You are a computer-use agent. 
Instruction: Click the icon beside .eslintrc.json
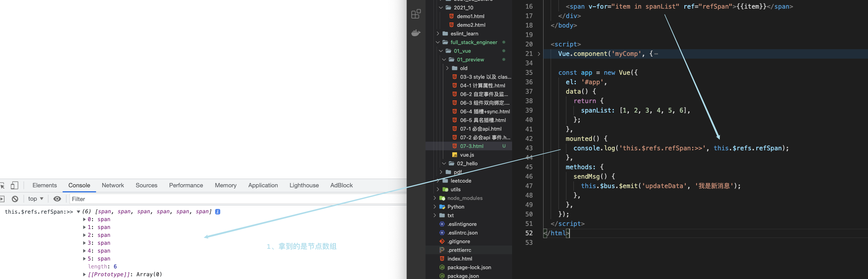(442, 233)
